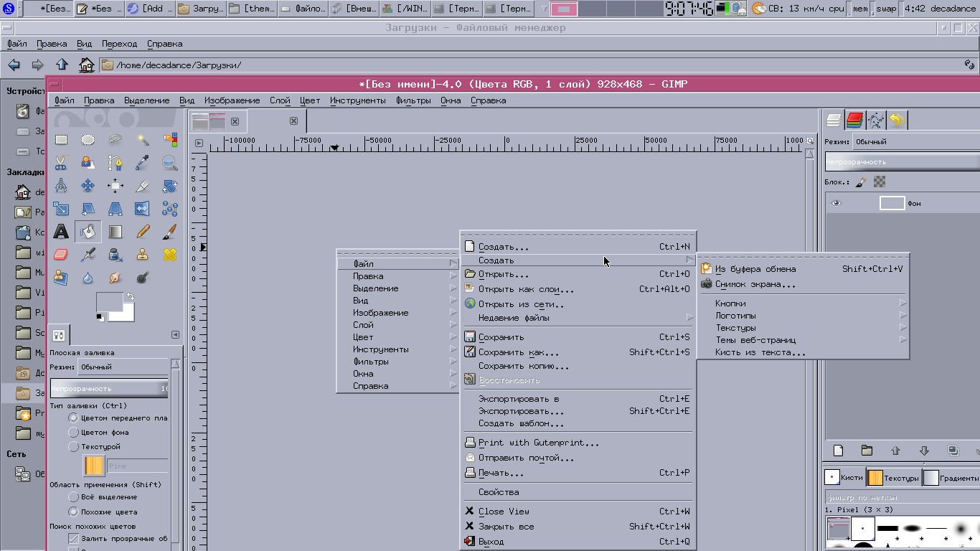Select the Perspective tool
980x551 pixels.
coord(116,209)
